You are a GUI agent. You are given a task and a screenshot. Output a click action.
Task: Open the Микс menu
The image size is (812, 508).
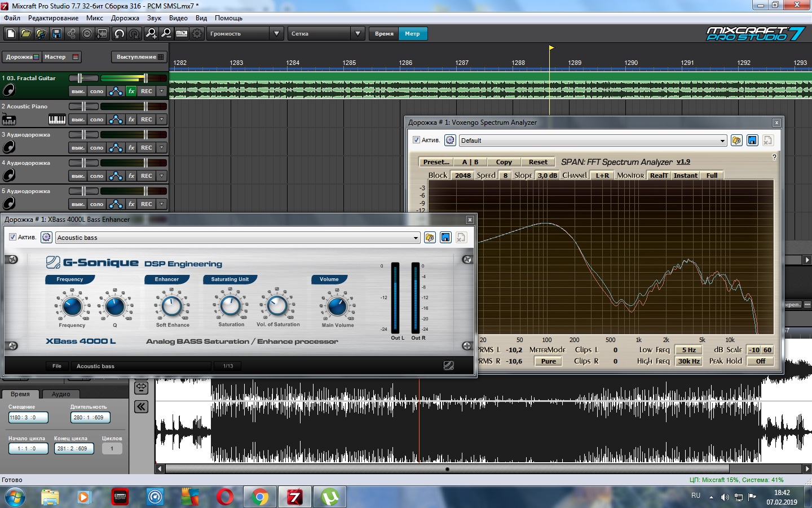point(95,18)
